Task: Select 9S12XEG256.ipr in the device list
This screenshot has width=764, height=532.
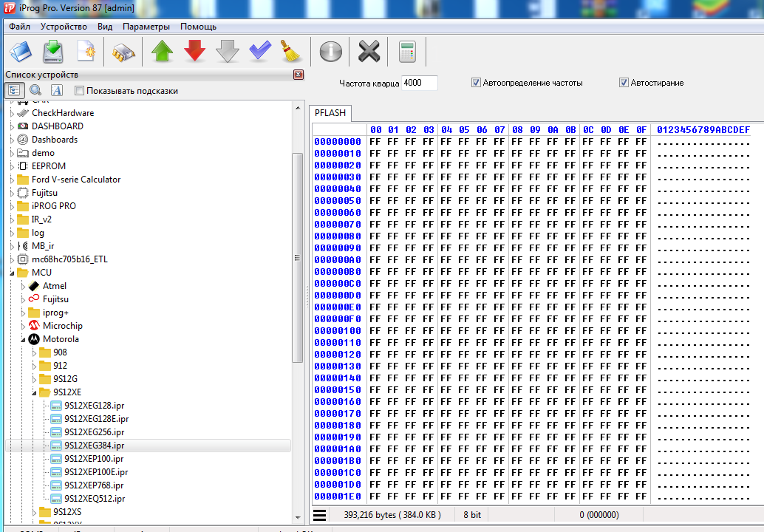Action: click(94, 432)
